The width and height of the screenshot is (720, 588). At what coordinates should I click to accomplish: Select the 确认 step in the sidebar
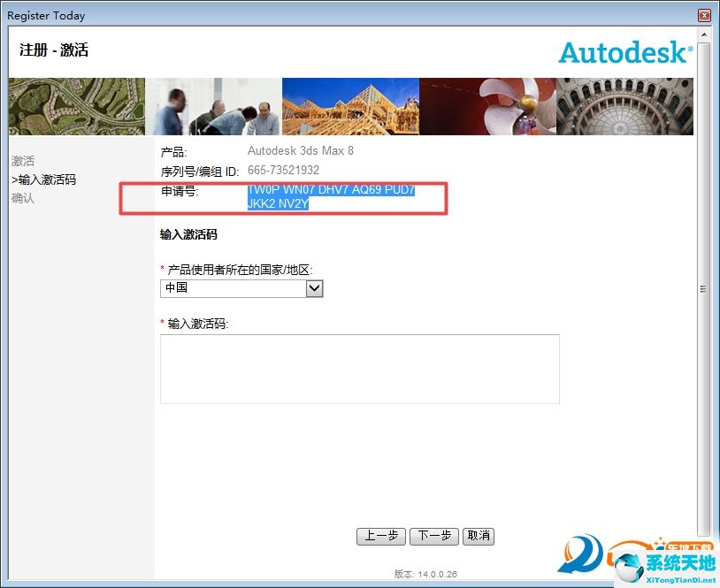pos(23,198)
